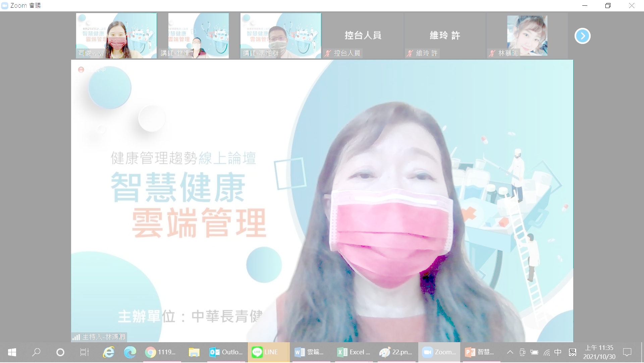Click the Wi-Fi icon in the system tray
This screenshot has height=363, width=644.
[x=546, y=352]
